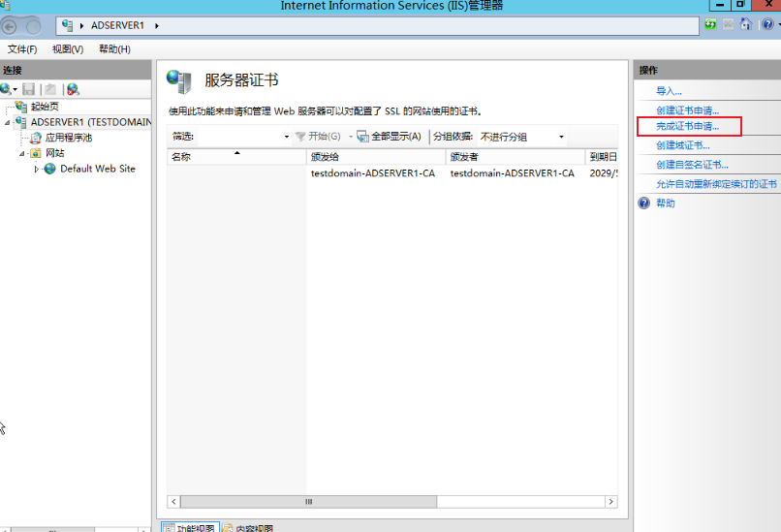Screen dimensions: 781x532
Task: Open the help icon in the top toolbar
Action: click(767, 24)
